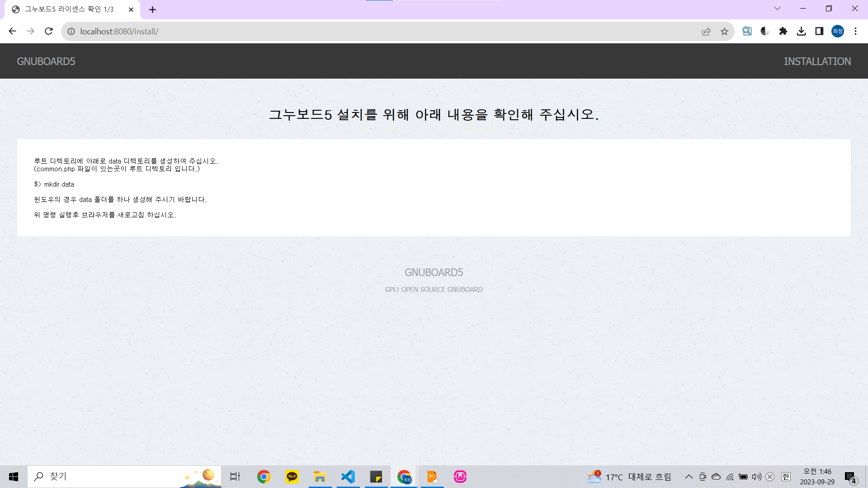Screen dimensions: 868x488
Task: Open the Chrome profile avatar
Action: (838, 31)
